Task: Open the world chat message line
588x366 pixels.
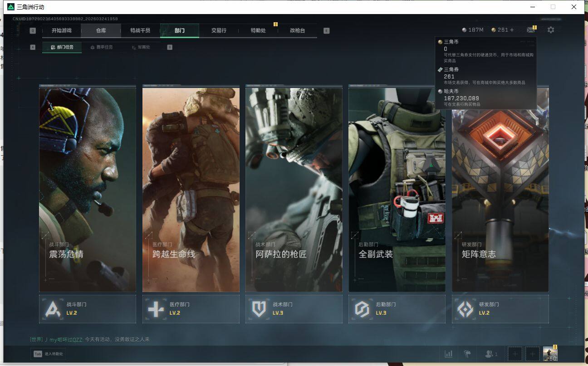Action: tap(90, 339)
